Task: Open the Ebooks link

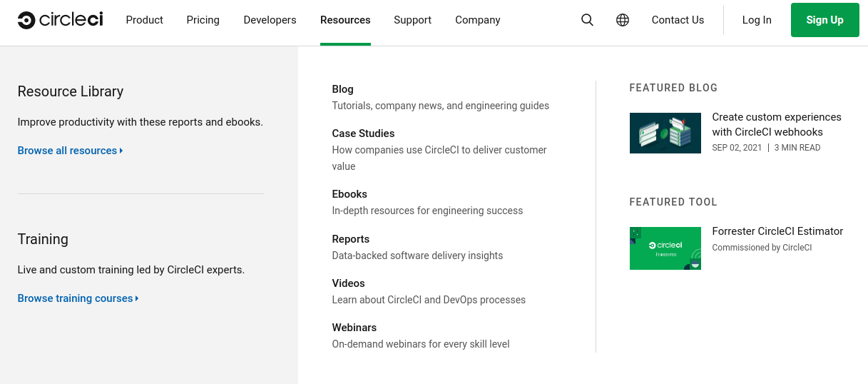Action: click(x=349, y=194)
